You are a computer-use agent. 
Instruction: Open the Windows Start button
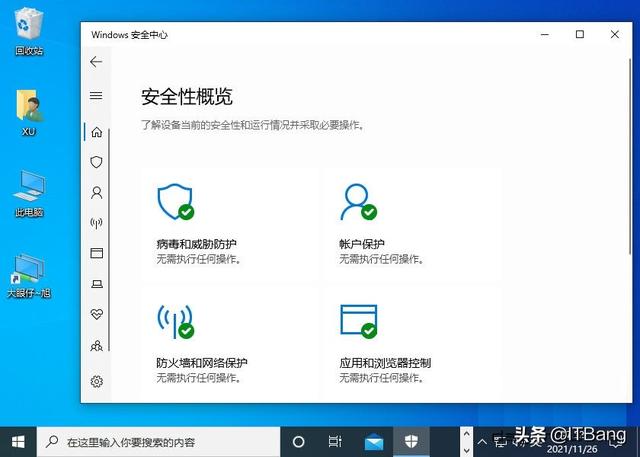(18, 442)
